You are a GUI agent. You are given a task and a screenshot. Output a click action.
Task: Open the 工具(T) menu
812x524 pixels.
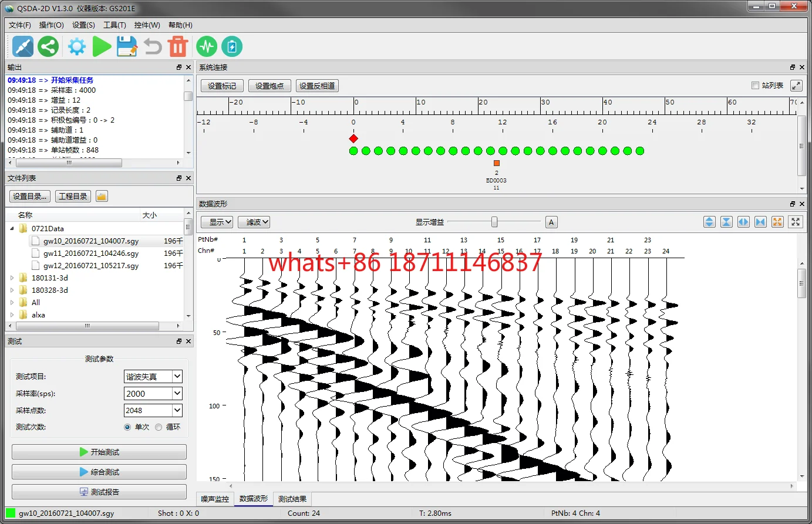click(x=114, y=25)
